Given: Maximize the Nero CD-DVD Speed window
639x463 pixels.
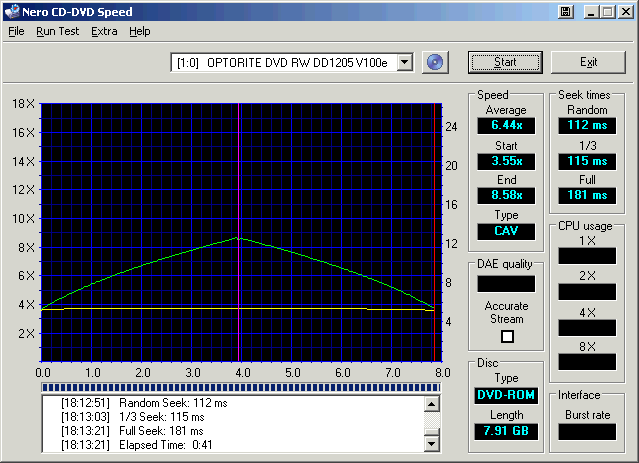Looking at the screenshot, I should 608,12.
